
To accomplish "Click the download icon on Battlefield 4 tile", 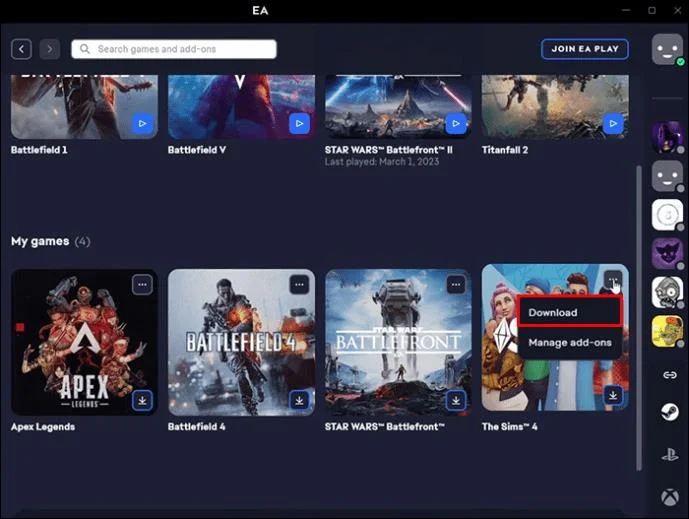I will 299,399.
